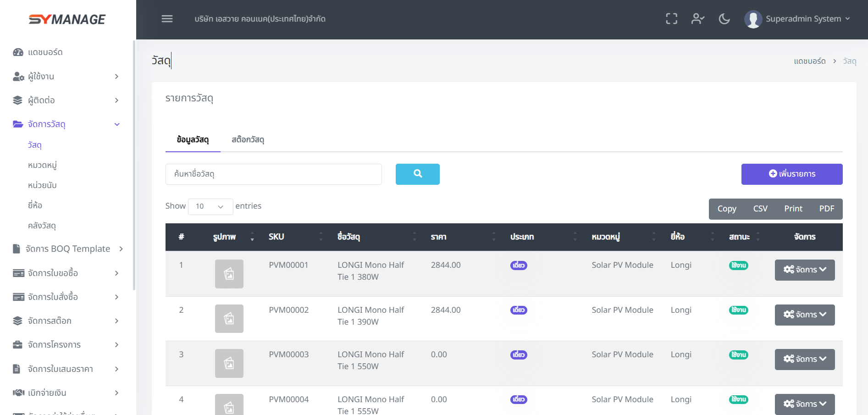This screenshot has width=868, height=415.
Task: Click placeholder image for PVM00001
Action: click(x=229, y=274)
